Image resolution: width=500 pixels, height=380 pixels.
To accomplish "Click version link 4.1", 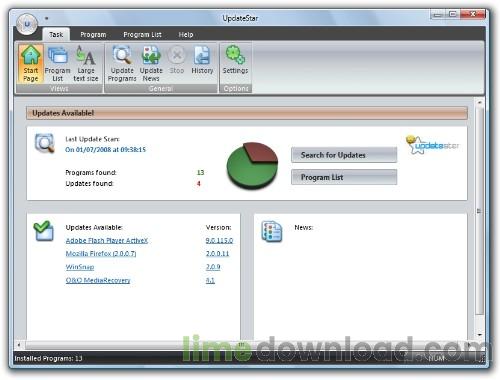I will [210, 280].
